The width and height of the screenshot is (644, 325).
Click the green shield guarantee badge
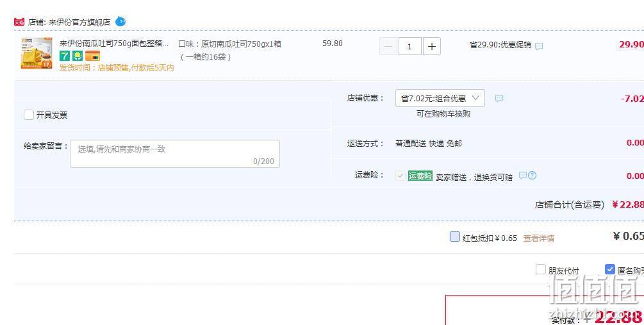78,56
